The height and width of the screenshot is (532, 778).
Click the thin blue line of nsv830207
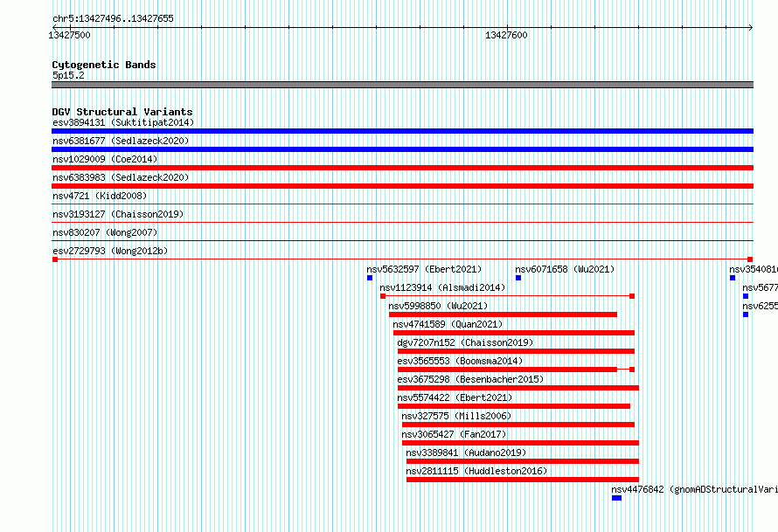click(402, 241)
